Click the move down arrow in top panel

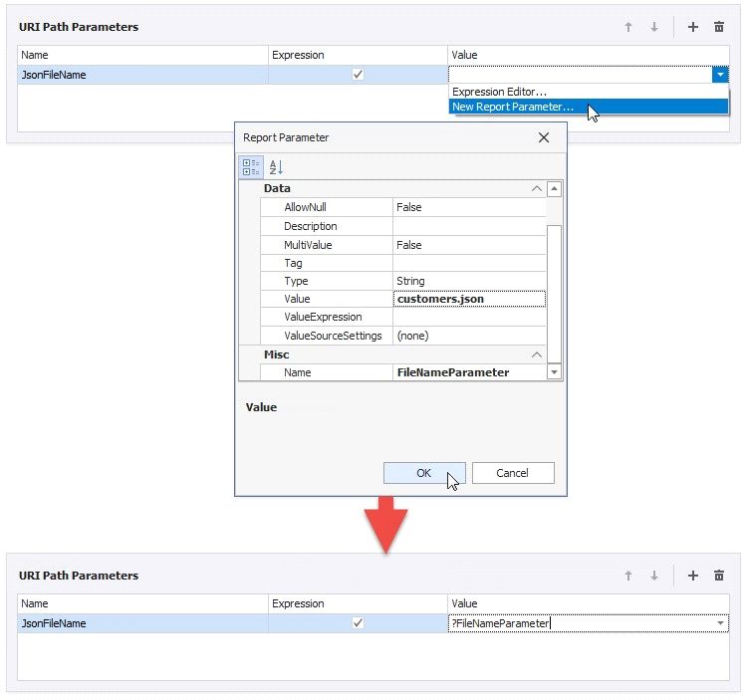coord(654,27)
